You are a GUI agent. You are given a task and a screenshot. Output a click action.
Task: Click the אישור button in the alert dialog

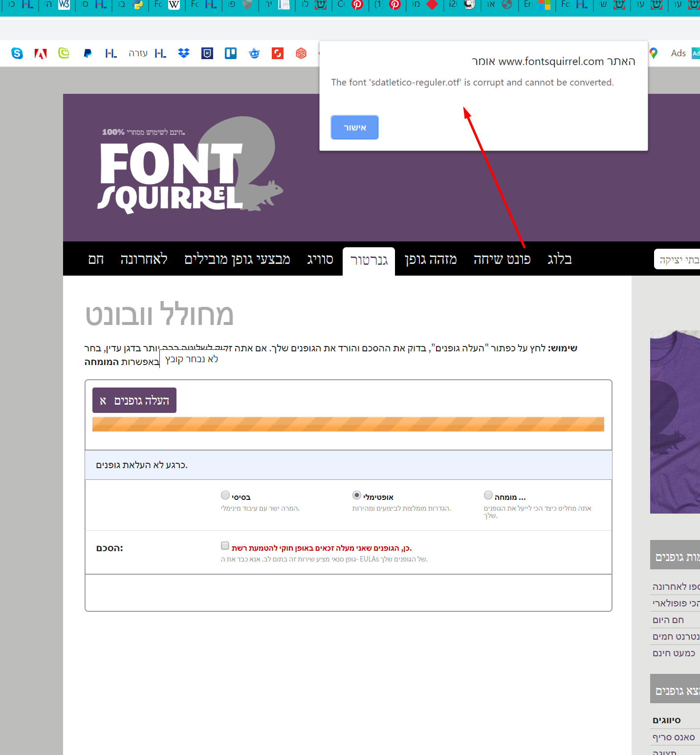tap(354, 128)
